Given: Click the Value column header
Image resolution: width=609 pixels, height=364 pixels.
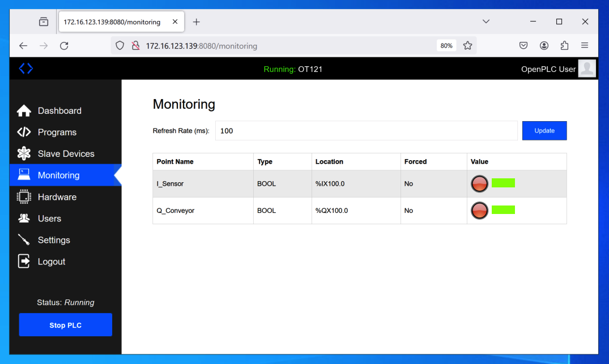Looking at the screenshot, I should tap(479, 161).
